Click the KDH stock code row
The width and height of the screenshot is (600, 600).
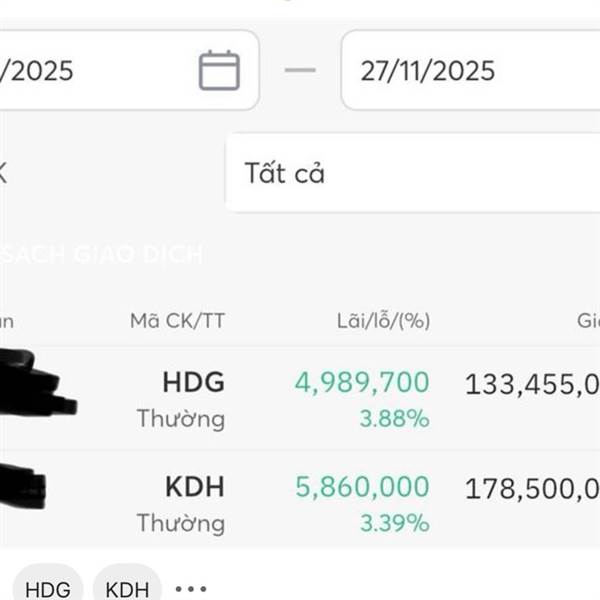point(194,487)
